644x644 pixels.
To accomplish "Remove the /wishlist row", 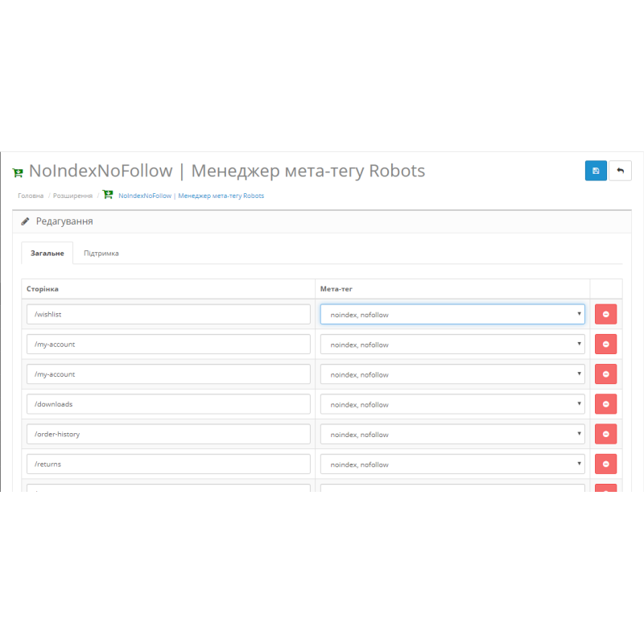I will tap(605, 314).
